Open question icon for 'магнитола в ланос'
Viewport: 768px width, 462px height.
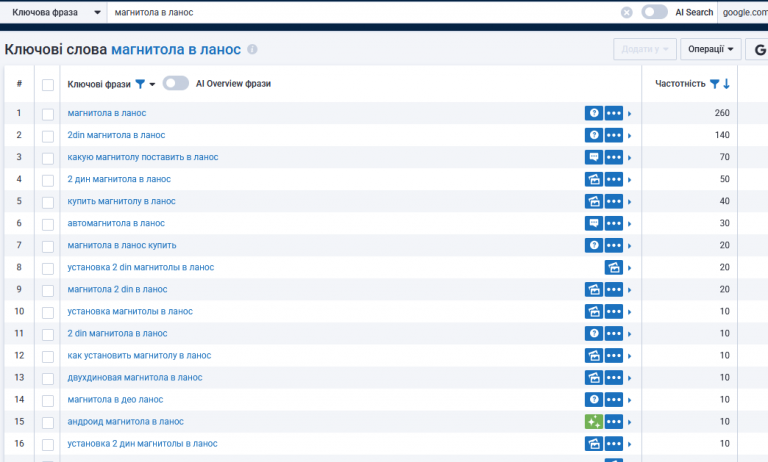pos(594,113)
